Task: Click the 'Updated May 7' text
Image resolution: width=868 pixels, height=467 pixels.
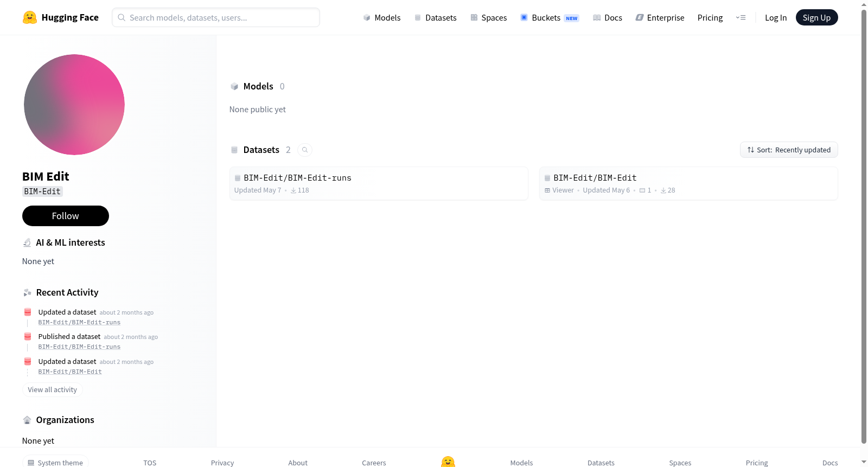Action: click(258, 190)
